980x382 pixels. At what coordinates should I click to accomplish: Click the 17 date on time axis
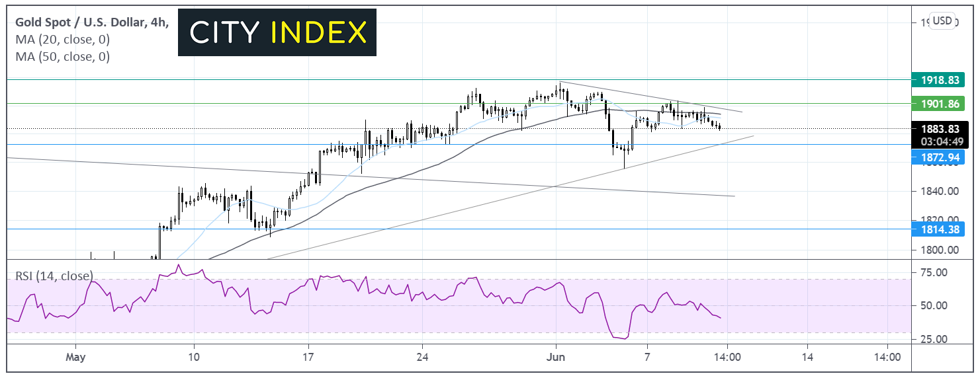pos(308,358)
